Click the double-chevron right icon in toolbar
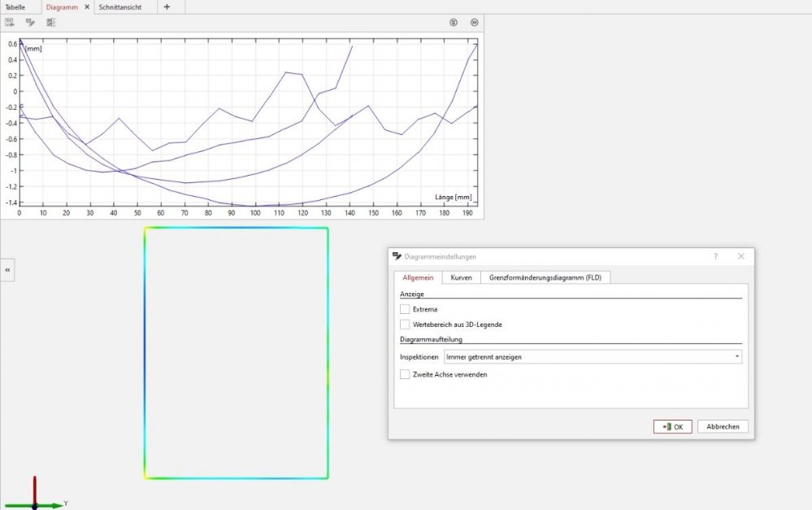Viewport: 812px width, 510px height. click(474, 22)
